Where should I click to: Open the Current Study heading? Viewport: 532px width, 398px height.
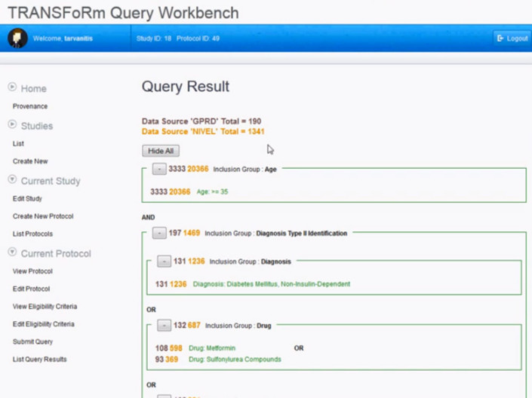tap(51, 181)
